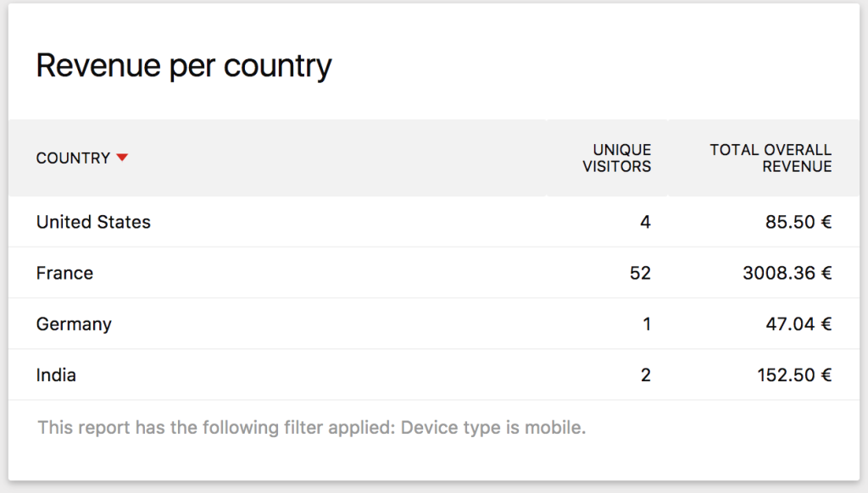Click the device type filter note
This screenshot has width=868, height=493.
pos(311,428)
